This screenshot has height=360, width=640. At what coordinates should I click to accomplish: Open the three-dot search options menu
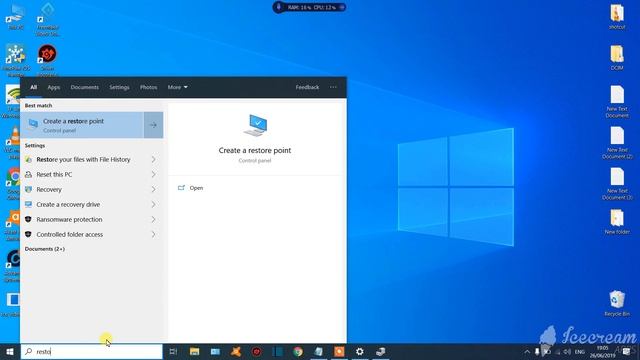(x=333, y=87)
